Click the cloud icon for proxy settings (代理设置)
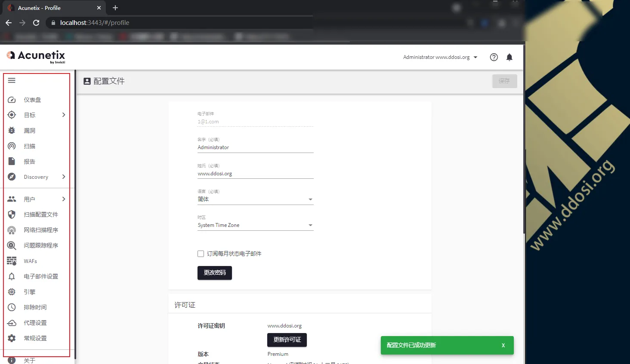The height and width of the screenshot is (364, 630). 12,323
